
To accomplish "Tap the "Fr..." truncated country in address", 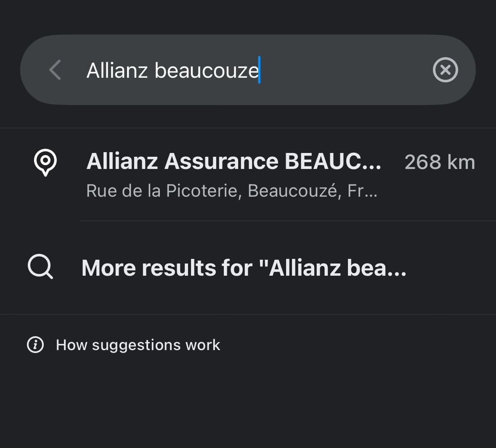I will [x=362, y=191].
